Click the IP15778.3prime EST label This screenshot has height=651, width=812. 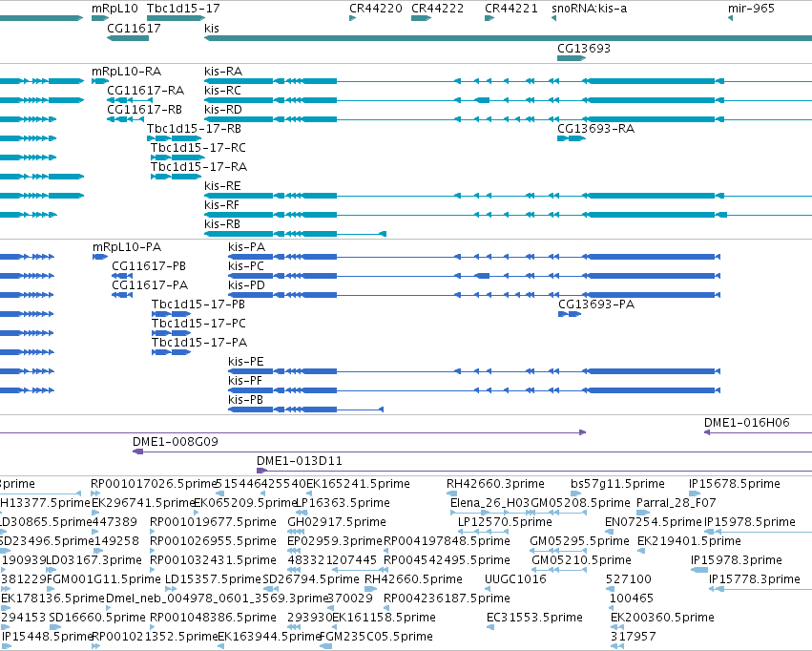coord(755,578)
